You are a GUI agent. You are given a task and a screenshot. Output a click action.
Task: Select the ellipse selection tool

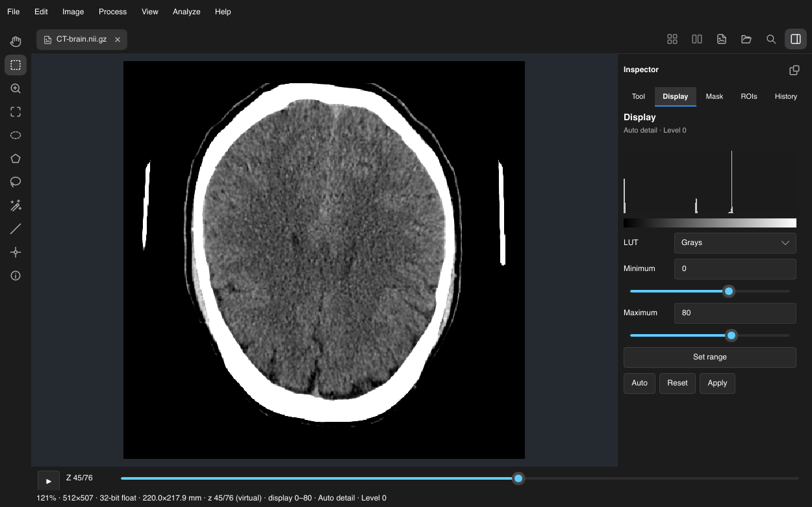[x=16, y=135]
